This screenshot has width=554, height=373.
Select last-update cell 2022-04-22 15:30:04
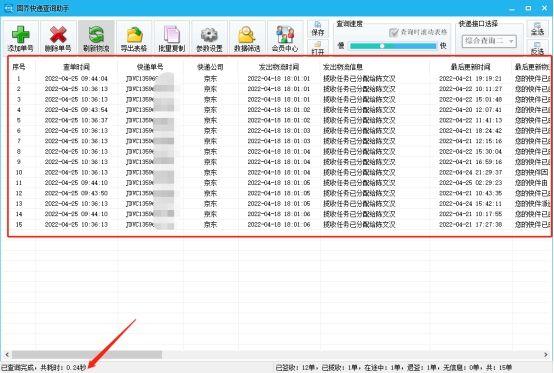[470, 152]
